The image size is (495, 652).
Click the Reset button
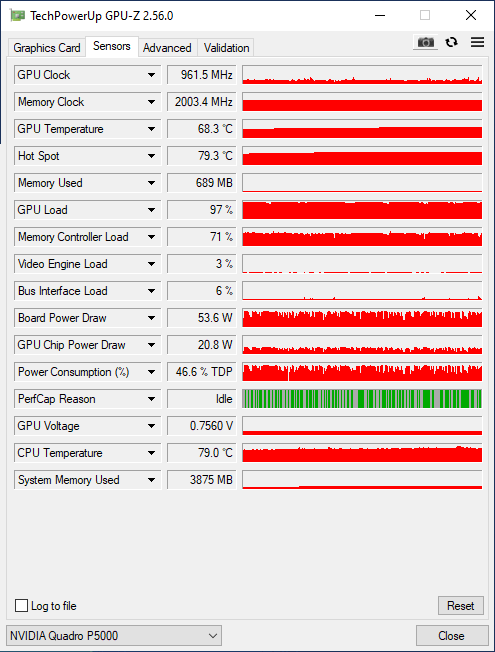[460, 605]
